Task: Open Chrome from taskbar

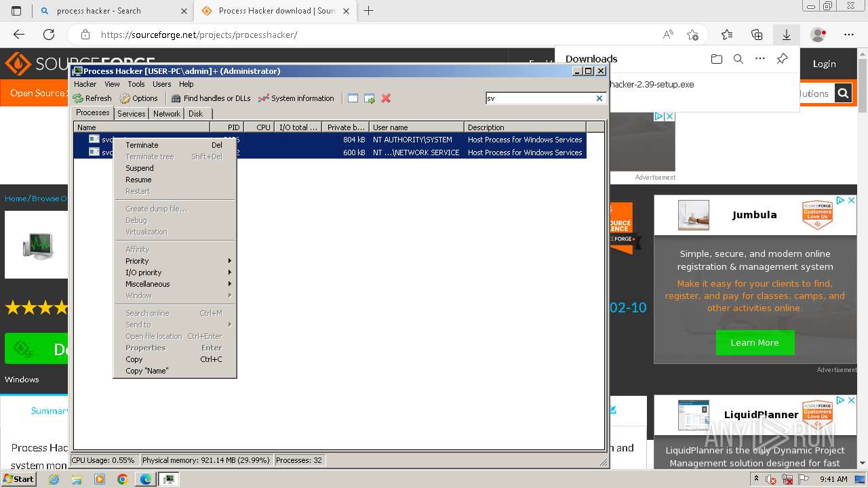Action: pos(122,479)
